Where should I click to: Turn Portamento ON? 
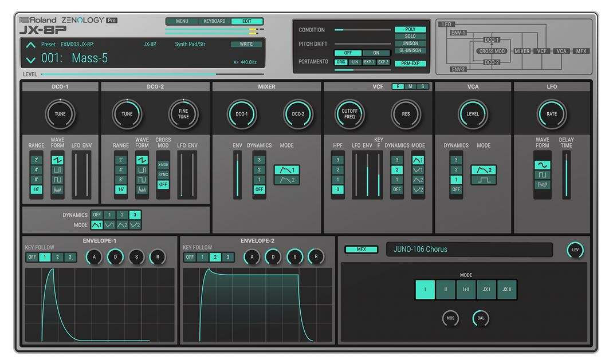point(376,53)
